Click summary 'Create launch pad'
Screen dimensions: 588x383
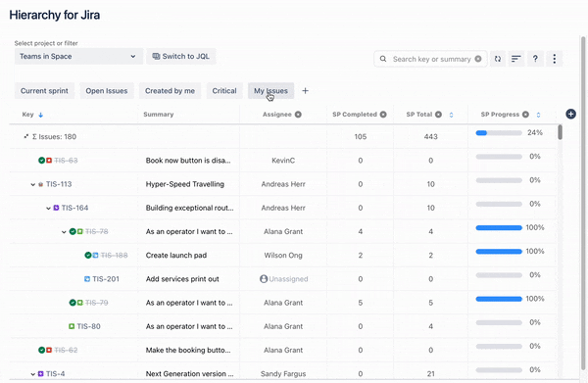(x=176, y=256)
